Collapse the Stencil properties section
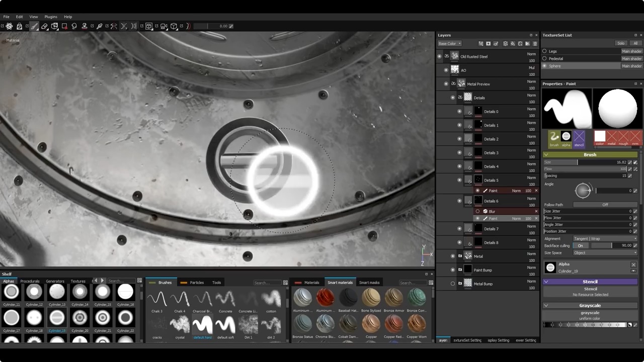Screen dimensions: 644x362 pyautogui.click(x=546, y=282)
